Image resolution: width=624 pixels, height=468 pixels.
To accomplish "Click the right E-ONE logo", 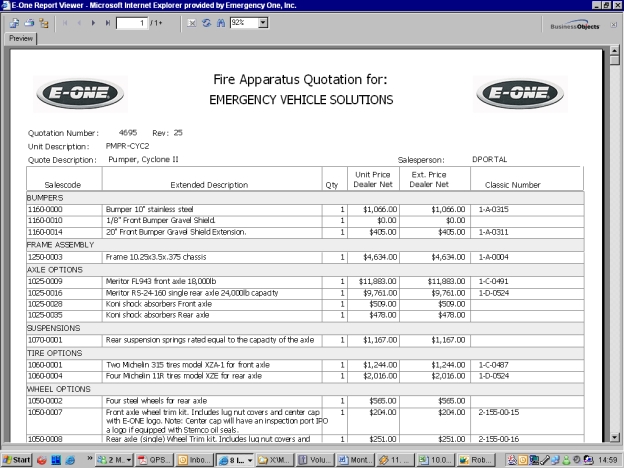I will click(520, 94).
